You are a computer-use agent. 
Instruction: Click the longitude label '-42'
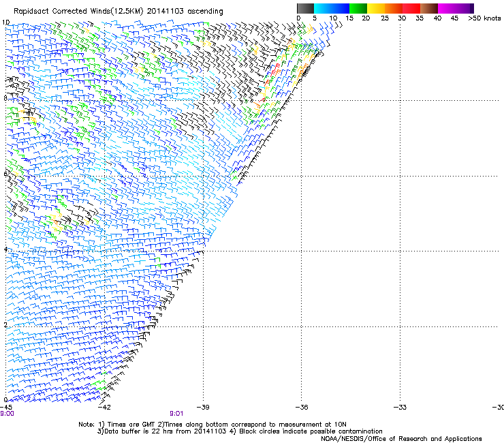pyautogui.click(x=104, y=407)
